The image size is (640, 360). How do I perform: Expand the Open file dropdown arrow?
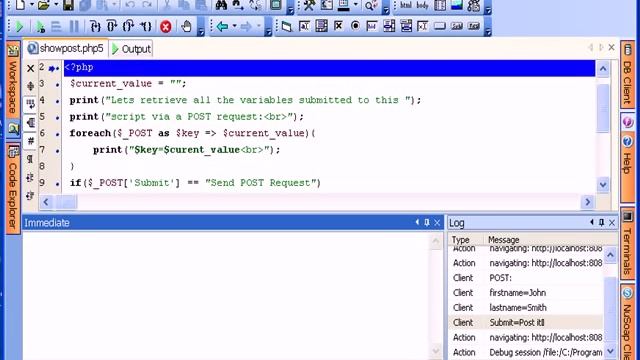[x=56, y=5]
